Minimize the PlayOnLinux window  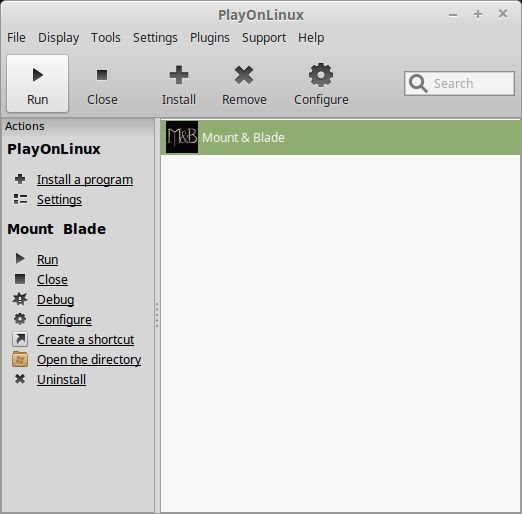pos(453,15)
